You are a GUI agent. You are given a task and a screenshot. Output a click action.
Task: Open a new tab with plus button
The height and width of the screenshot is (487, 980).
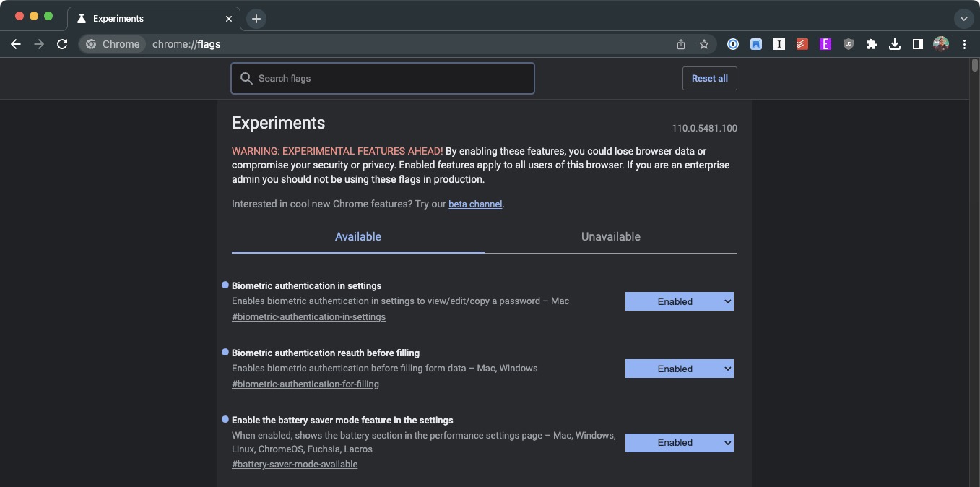click(x=256, y=19)
